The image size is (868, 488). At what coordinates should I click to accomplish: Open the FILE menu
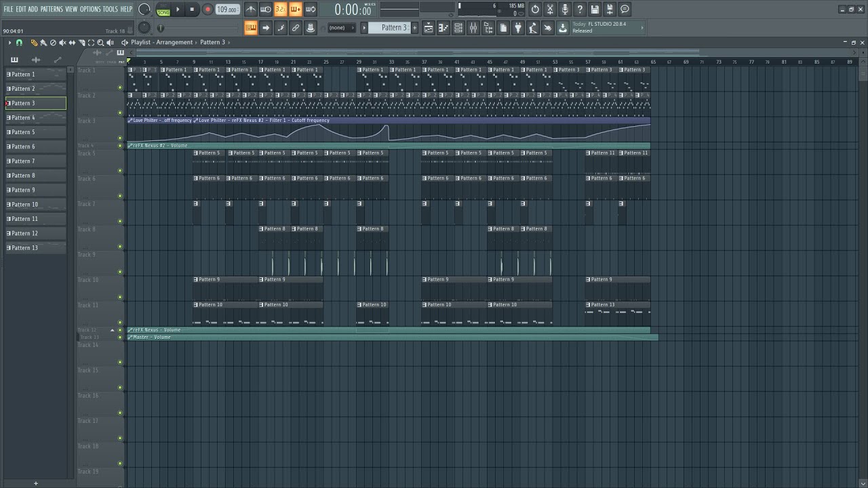click(8, 9)
